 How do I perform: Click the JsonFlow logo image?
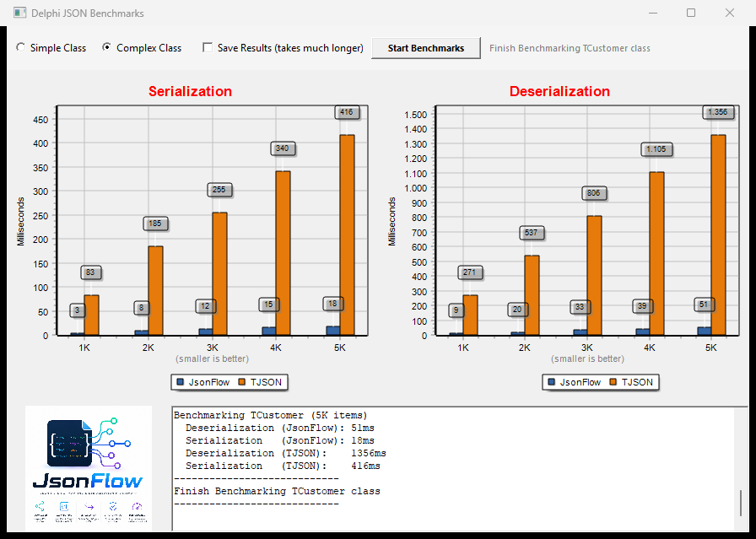click(x=89, y=469)
